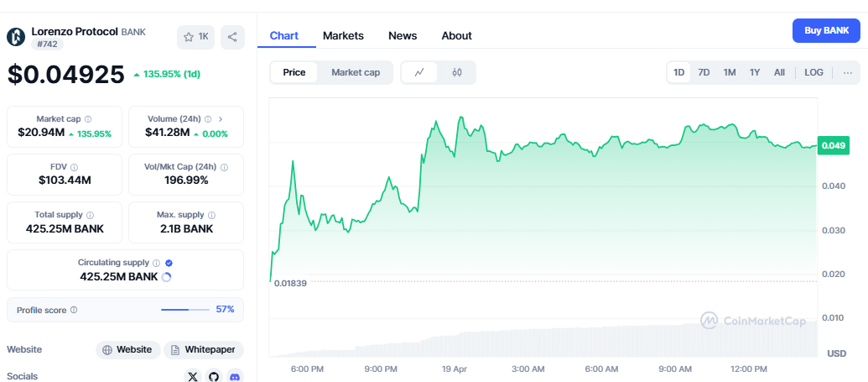
Task: Open the News tab
Action: [403, 35]
